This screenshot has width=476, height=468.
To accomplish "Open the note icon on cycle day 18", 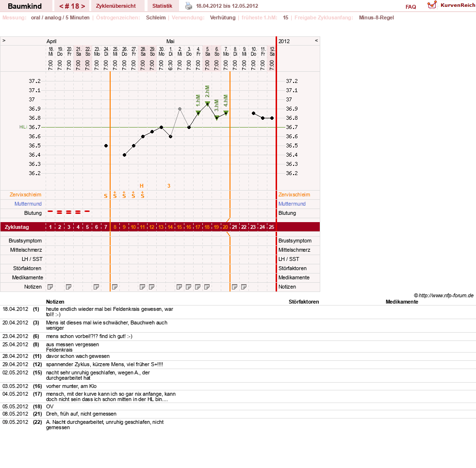I will click(207, 287).
